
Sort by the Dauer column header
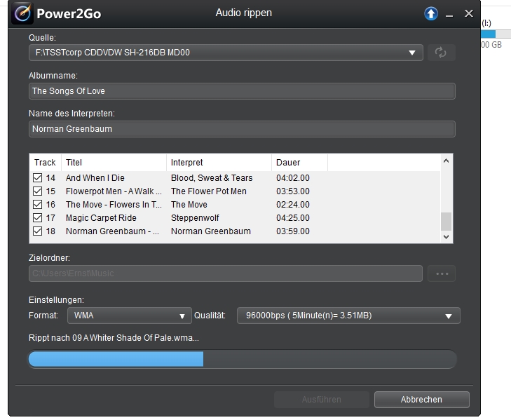click(299, 163)
